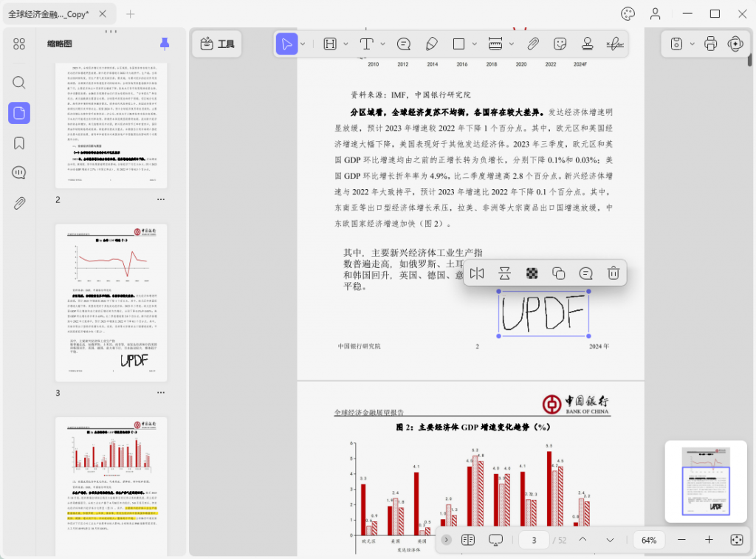Click the page number input field

click(534, 540)
